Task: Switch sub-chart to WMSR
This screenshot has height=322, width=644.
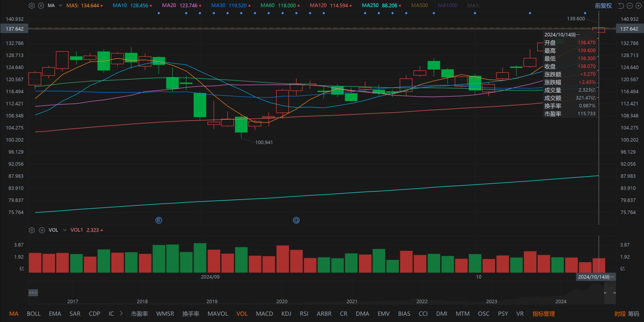Action: pos(165,314)
